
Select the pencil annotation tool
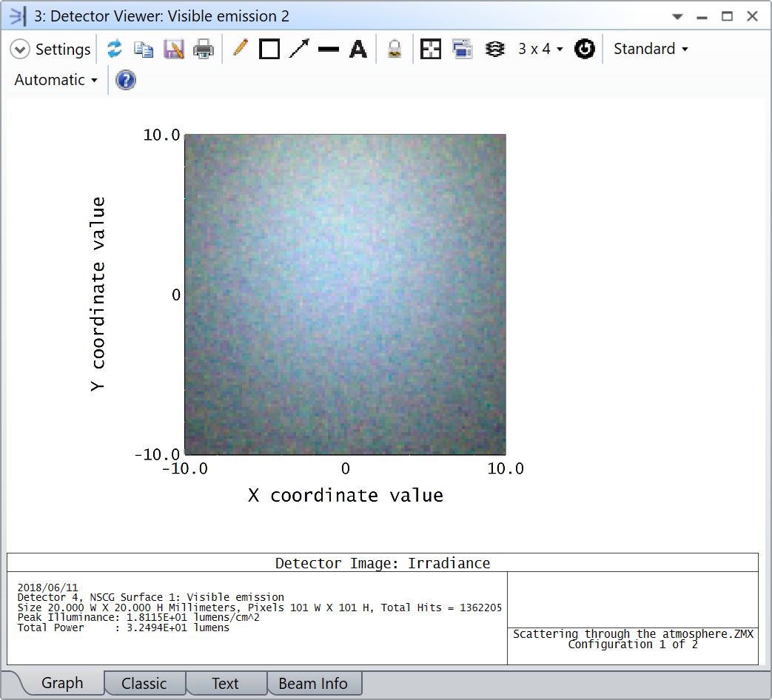pyautogui.click(x=240, y=49)
